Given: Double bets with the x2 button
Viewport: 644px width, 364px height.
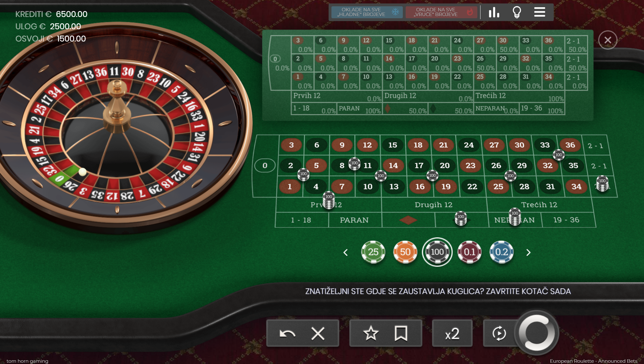Looking at the screenshot, I should 452,333.
